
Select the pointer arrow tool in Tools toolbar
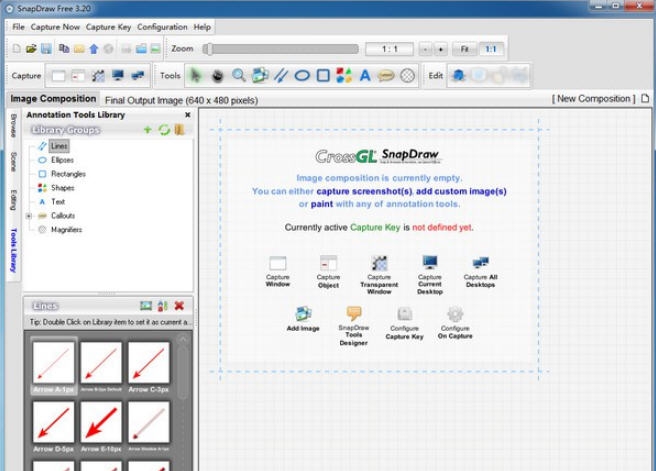click(x=196, y=75)
